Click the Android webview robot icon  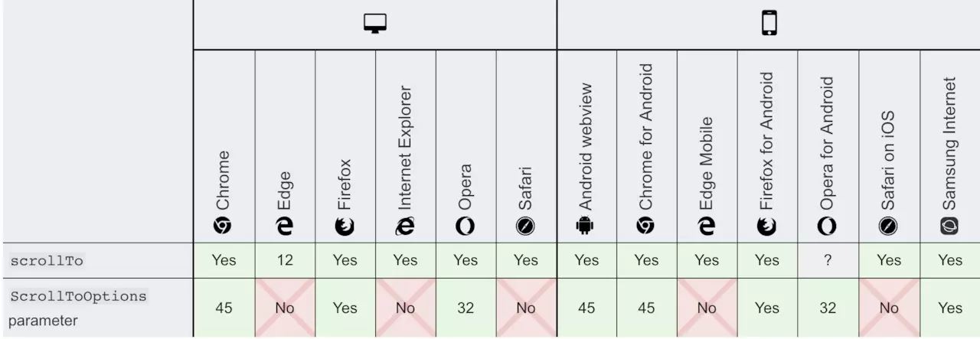click(586, 226)
